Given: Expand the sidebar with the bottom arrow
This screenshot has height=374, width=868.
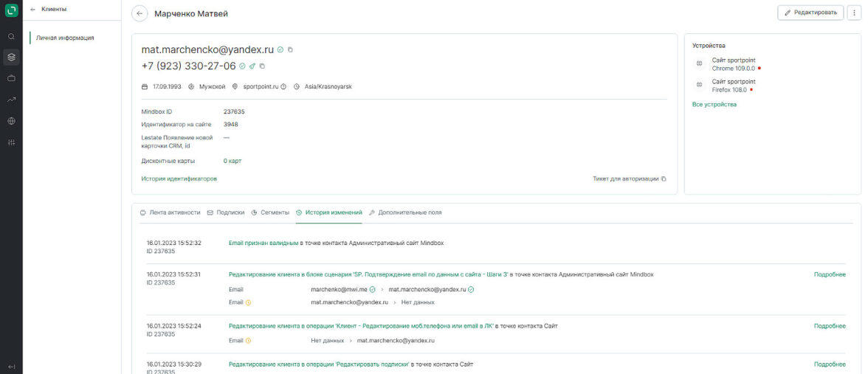Looking at the screenshot, I should 11,366.
